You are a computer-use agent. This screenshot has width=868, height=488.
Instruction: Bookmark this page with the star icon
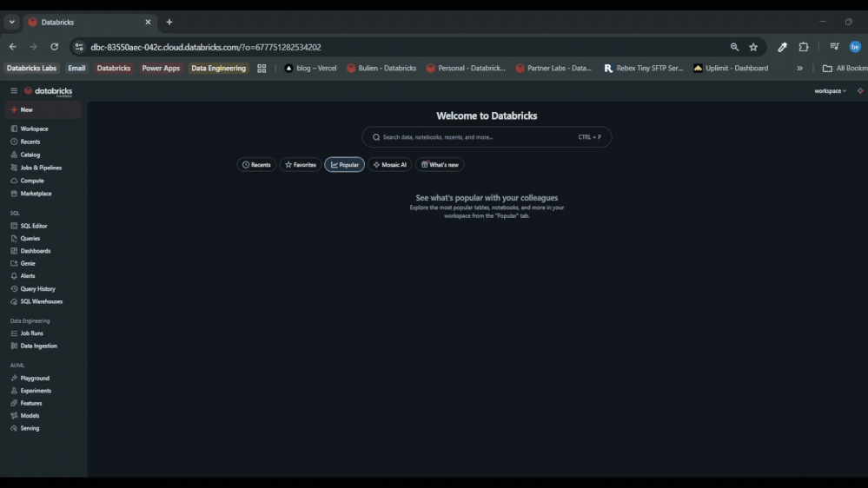point(753,47)
